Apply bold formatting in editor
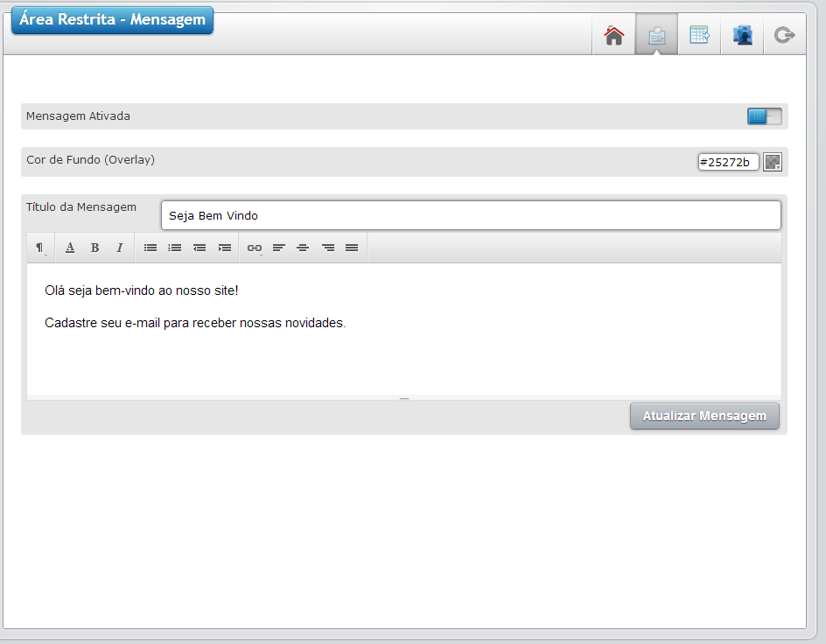The image size is (826, 644). tap(94, 248)
